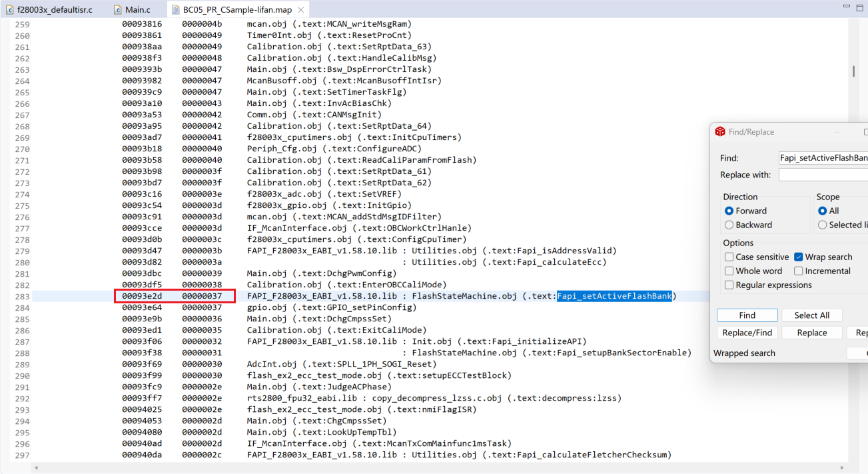Click the decompress:lzss line
868x474 pixels.
(434, 398)
